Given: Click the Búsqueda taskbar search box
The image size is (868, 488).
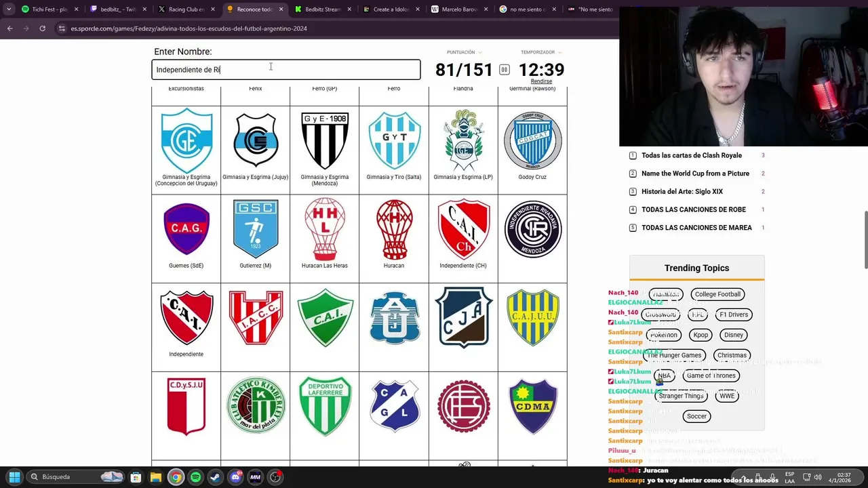Looking at the screenshot, I should tap(77, 477).
